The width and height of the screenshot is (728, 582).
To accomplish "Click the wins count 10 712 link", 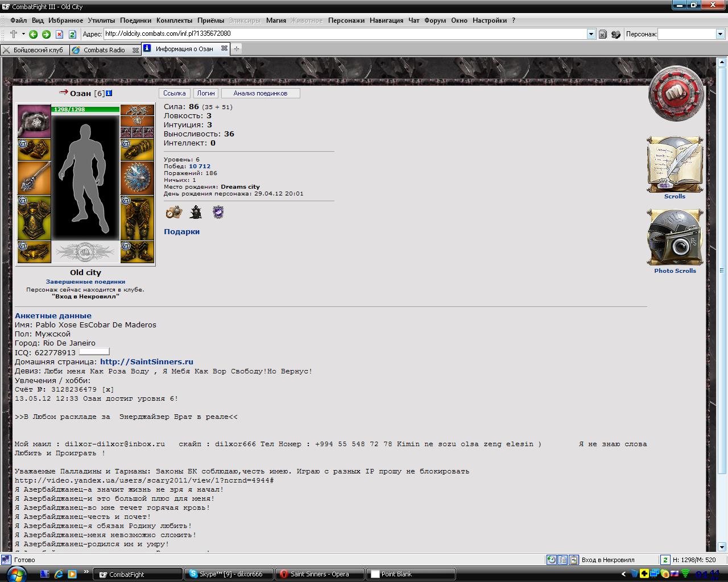I will [x=200, y=167].
